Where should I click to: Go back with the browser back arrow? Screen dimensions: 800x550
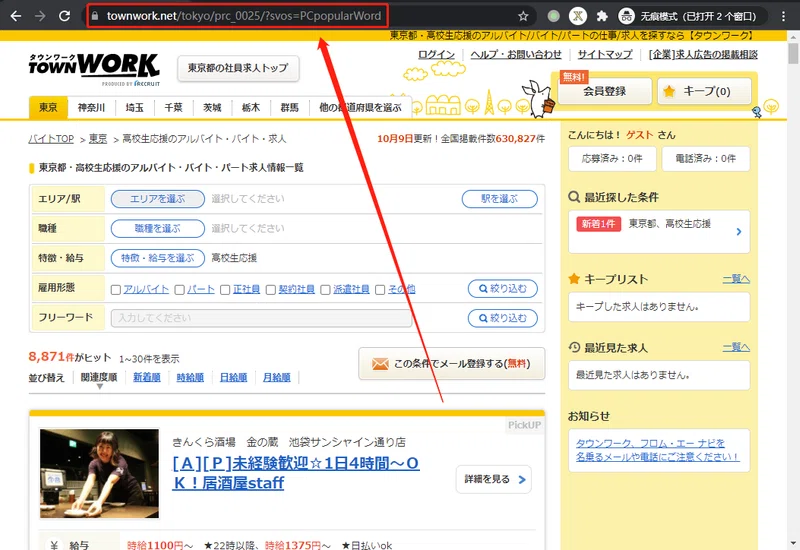pos(16,16)
